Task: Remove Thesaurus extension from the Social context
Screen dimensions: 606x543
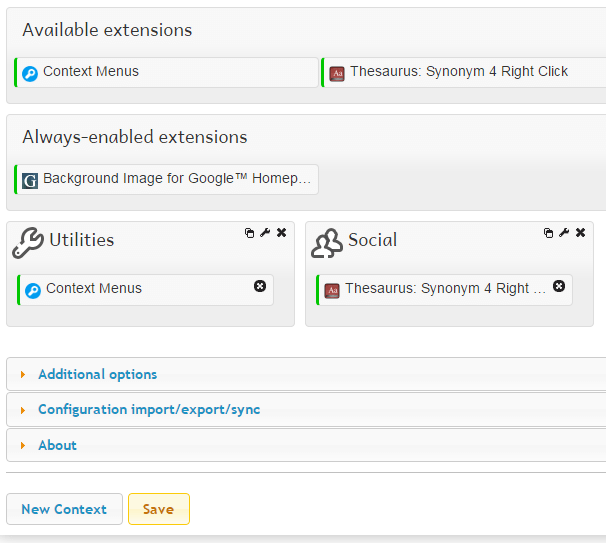Action: click(x=559, y=286)
